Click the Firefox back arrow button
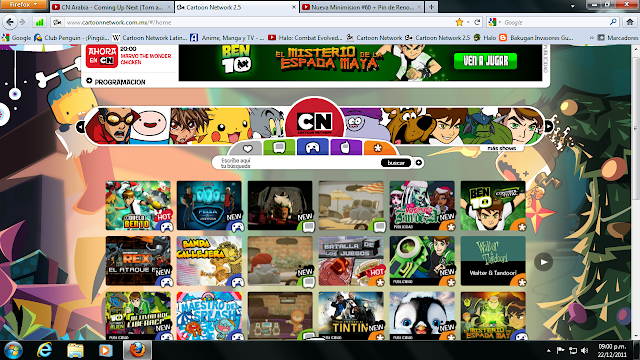Screen dimensions: 640x360 [x=10, y=22]
